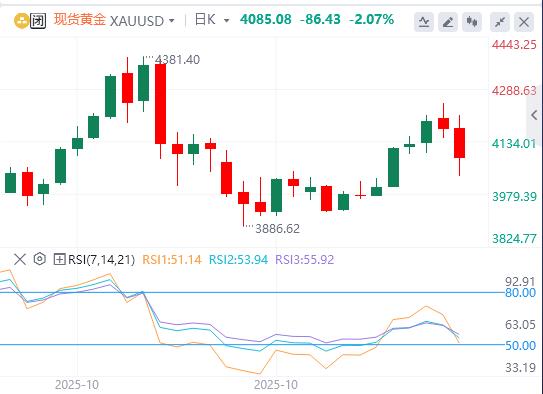Click the 3824.77 price axis label
543x394 pixels.
pos(514,239)
